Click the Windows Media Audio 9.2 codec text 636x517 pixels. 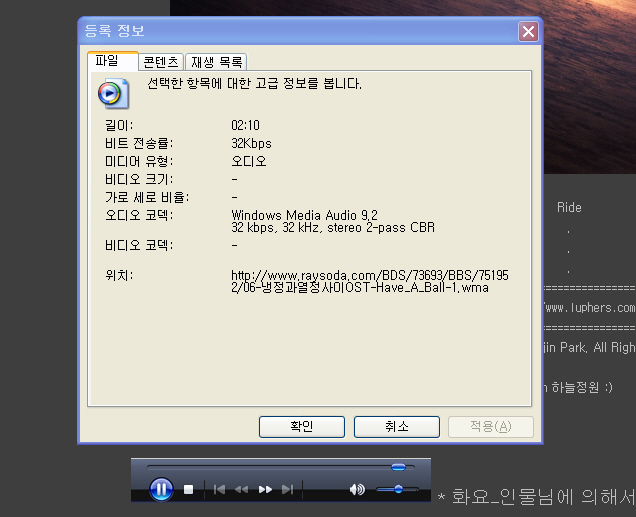tap(304, 215)
